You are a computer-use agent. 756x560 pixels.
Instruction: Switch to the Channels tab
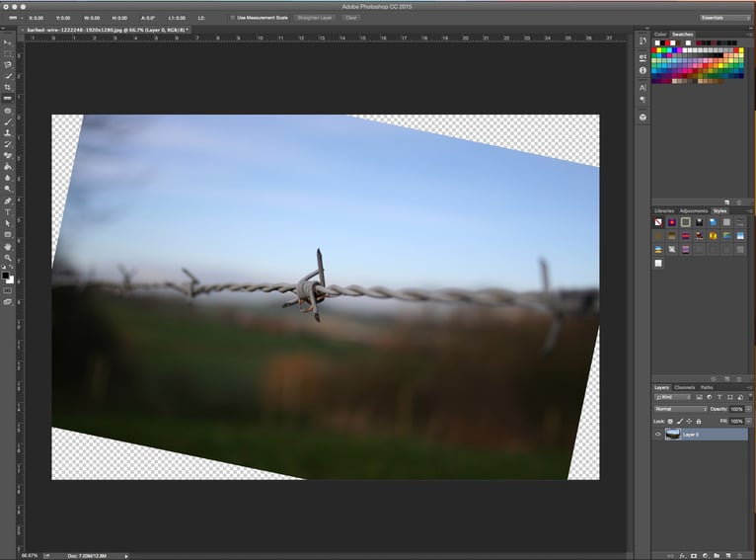[685, 387]
